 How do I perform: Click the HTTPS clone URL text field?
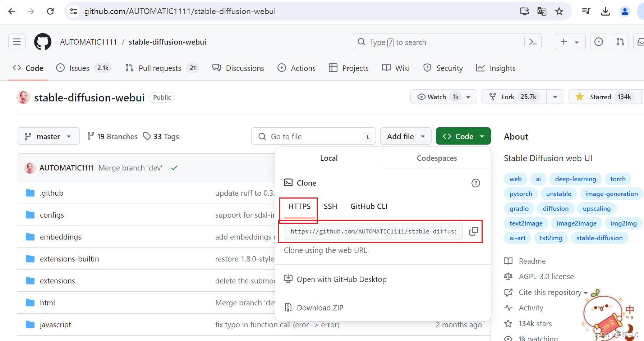click(x=373, y=231)
